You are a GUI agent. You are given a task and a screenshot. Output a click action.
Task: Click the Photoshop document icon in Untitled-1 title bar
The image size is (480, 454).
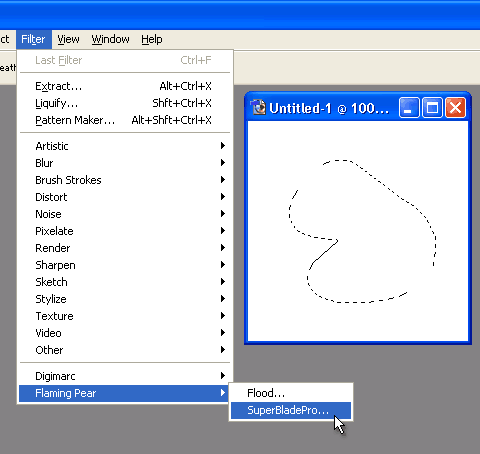tap(258, 108)
